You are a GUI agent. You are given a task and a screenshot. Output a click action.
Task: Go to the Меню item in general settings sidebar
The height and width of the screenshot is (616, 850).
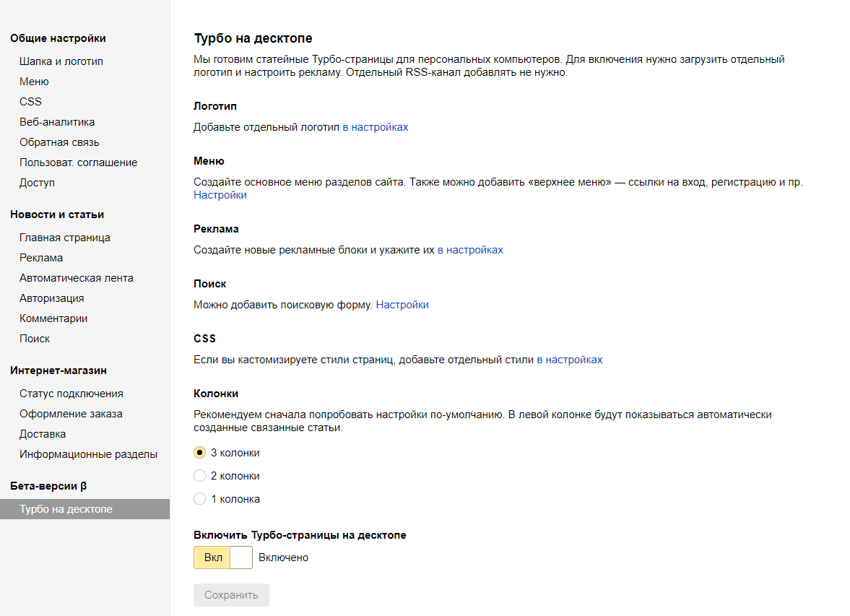coord(34,82)
